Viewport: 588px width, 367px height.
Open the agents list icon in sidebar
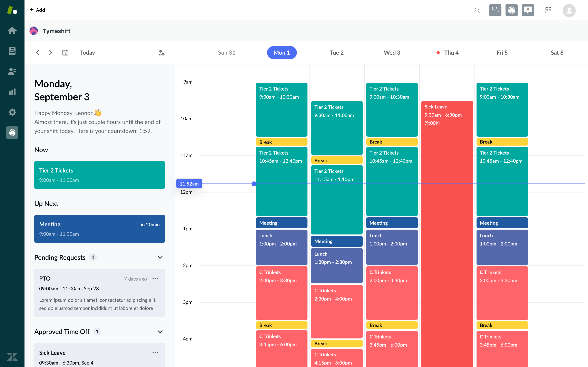[12, 71]
